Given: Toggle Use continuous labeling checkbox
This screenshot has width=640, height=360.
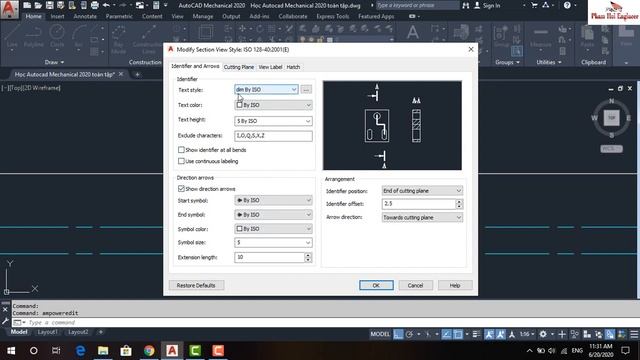Looking at the screenshot, I should click(x=181, y=161).
